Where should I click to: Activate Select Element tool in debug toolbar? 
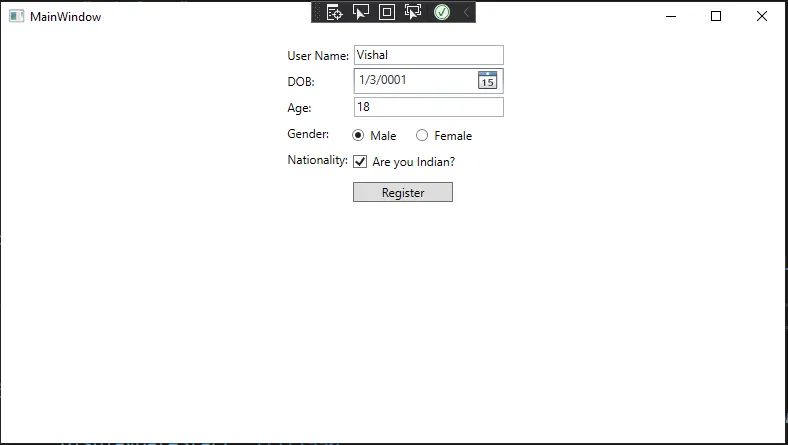(x=360, y=12)
